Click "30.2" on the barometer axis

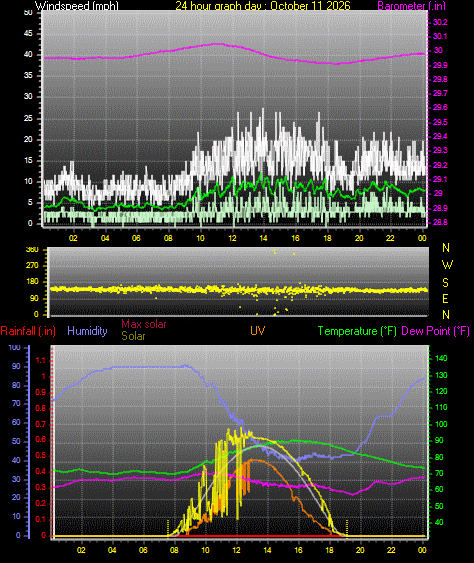pyautogui.click(x=440, y=22)
